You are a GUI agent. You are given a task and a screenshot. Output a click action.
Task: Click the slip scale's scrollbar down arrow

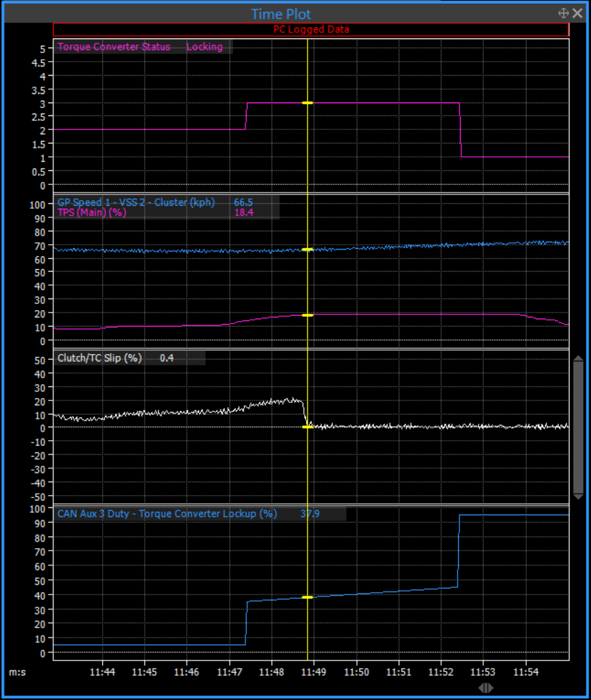click(x=579, y=497)
